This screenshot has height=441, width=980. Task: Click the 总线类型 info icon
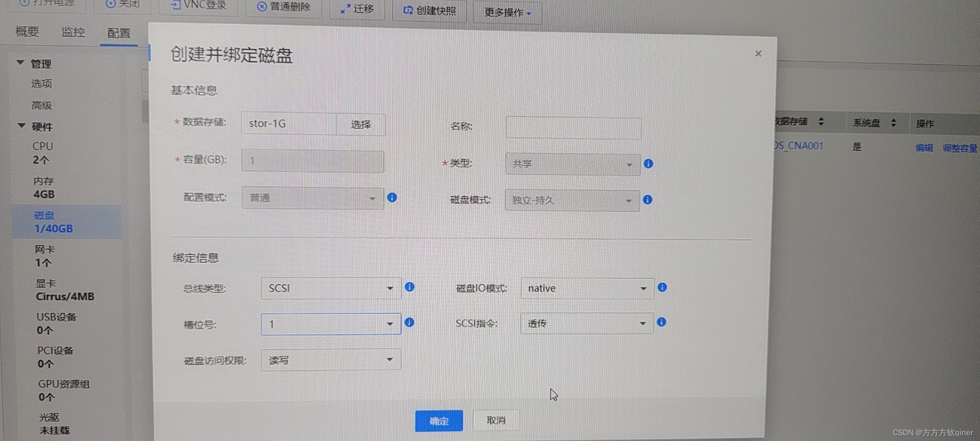point(410,287)
